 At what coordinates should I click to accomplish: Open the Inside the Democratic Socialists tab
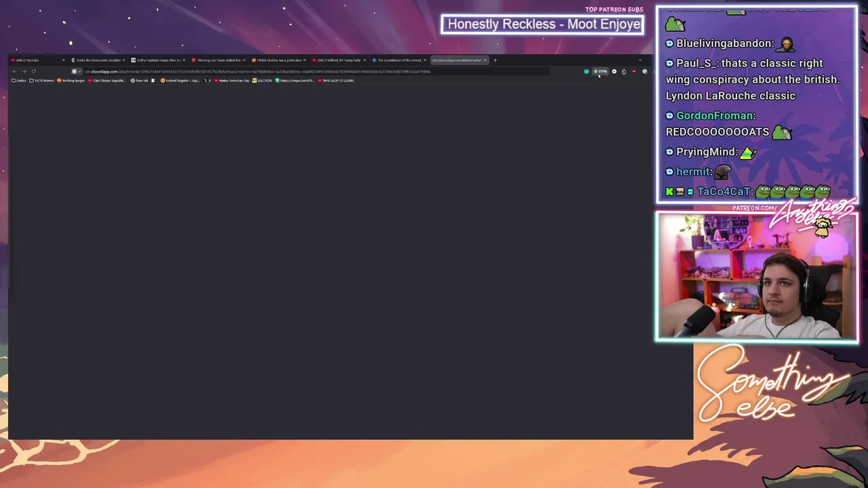98,60
